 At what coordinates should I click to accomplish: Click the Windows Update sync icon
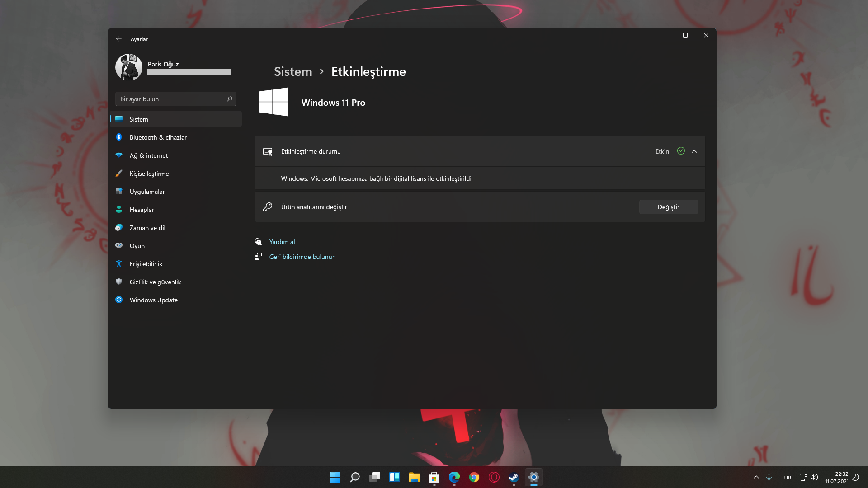119,300
